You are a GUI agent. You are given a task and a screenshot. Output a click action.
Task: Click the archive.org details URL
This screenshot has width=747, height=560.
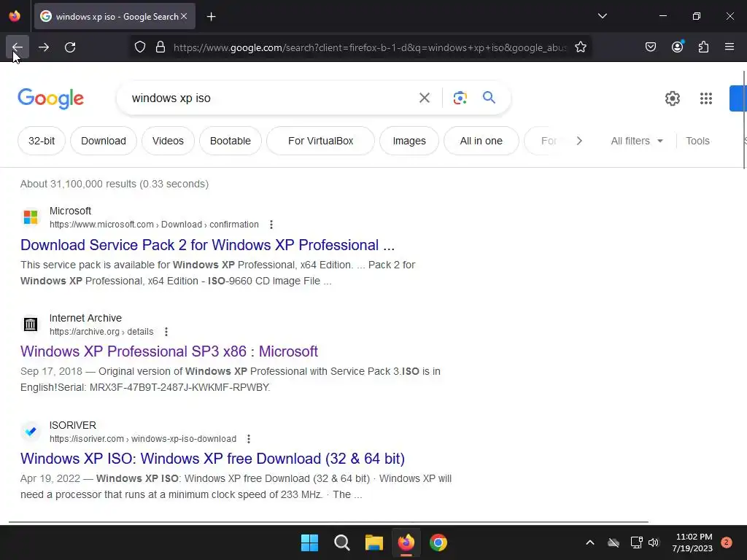point(101,332)
